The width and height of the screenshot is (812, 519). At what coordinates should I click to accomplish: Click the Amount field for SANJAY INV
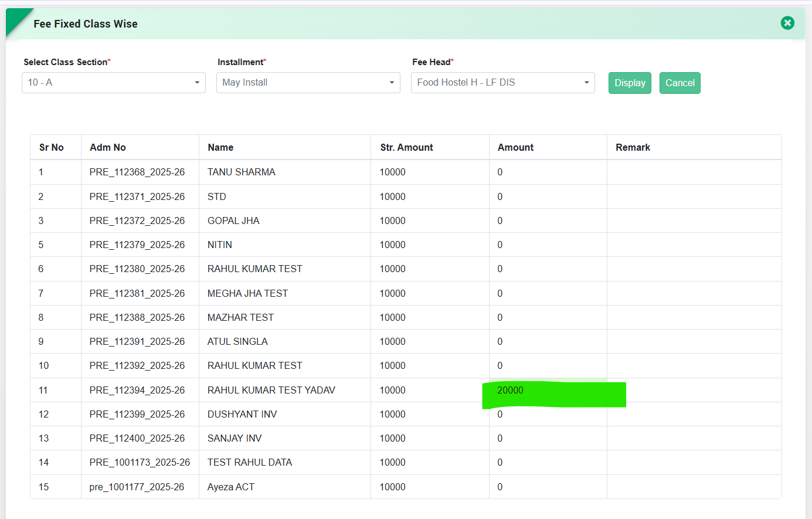click(x=548, y=438)
